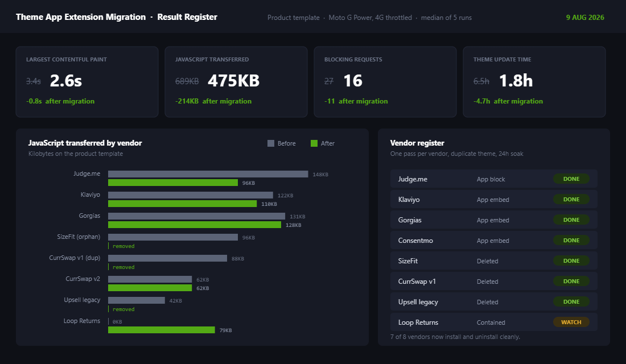Click the Klaviyo before bar 122KB
The image size is (626, 364).
(191, 195)
